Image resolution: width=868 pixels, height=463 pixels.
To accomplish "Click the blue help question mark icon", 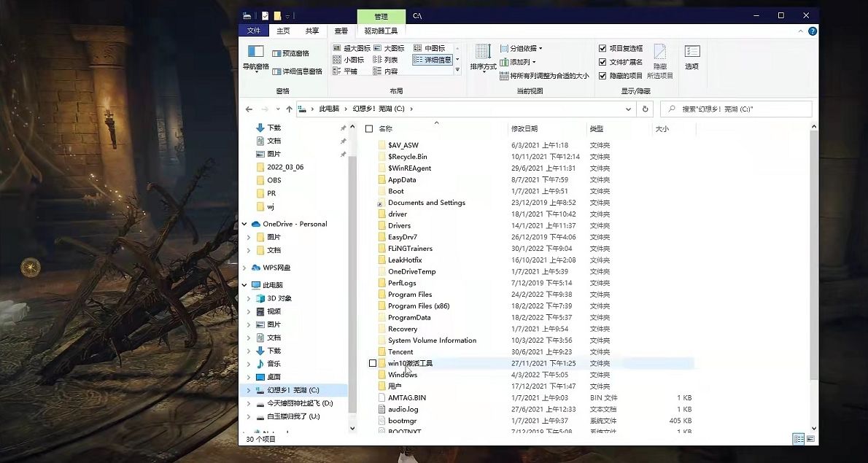I will pyautogui.click(x=813, y=31).
